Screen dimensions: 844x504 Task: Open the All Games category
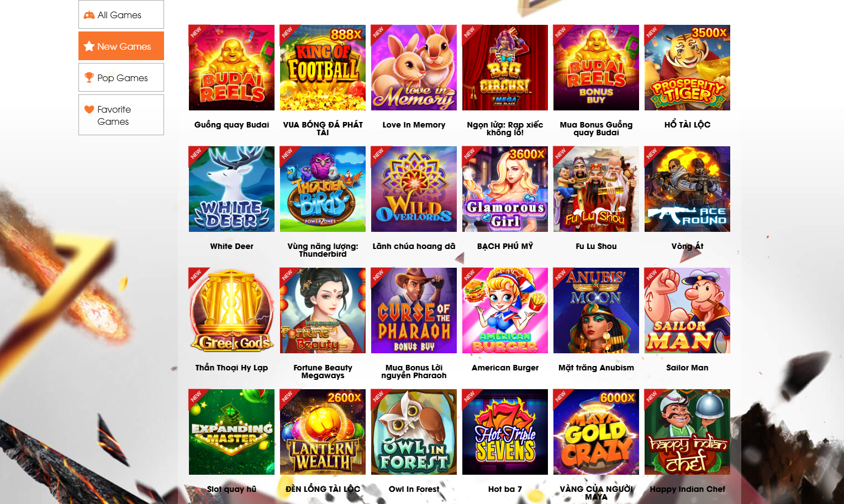pos(121,14)
